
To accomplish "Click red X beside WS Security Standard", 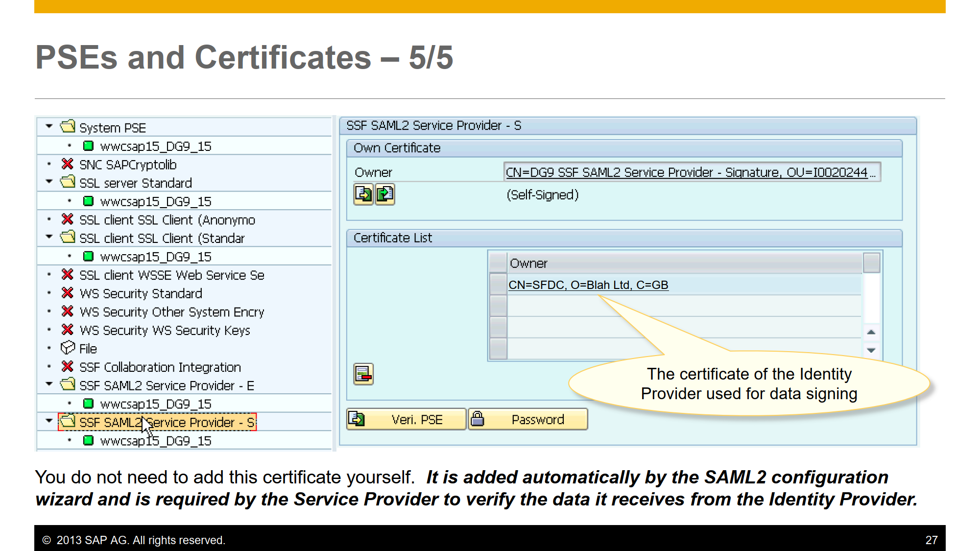I will pyautogui.click(x=68, y=292).
